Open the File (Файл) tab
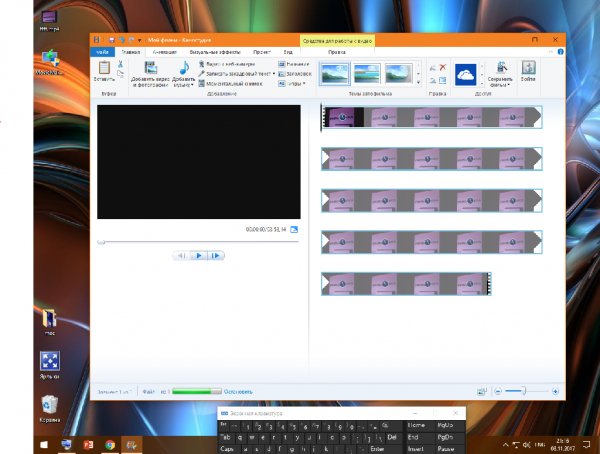Viewport: 600px width, 454px height. [103, 52]
